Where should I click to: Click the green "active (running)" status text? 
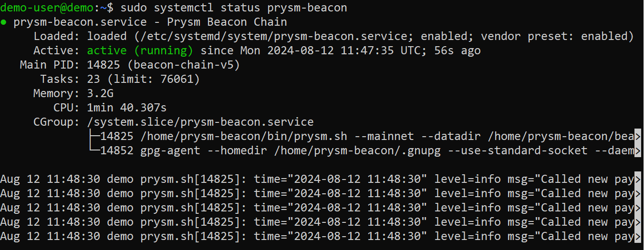pyautogui.click(x=140, y=50)
